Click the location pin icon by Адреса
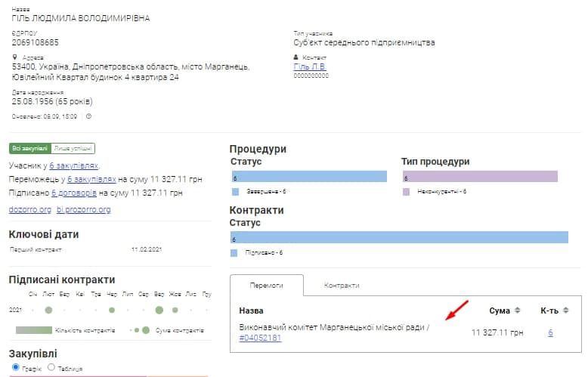The image size is (588, 377). [15, 57]
